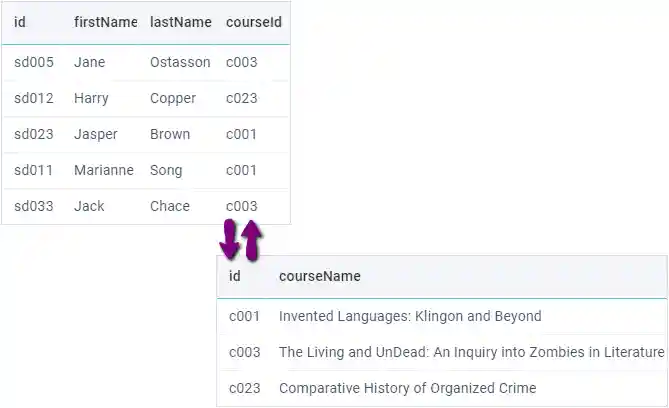Screen dimensions: 669x408
Task: Select The Living and UnDead course name
Action: click(x=471, y=352)
